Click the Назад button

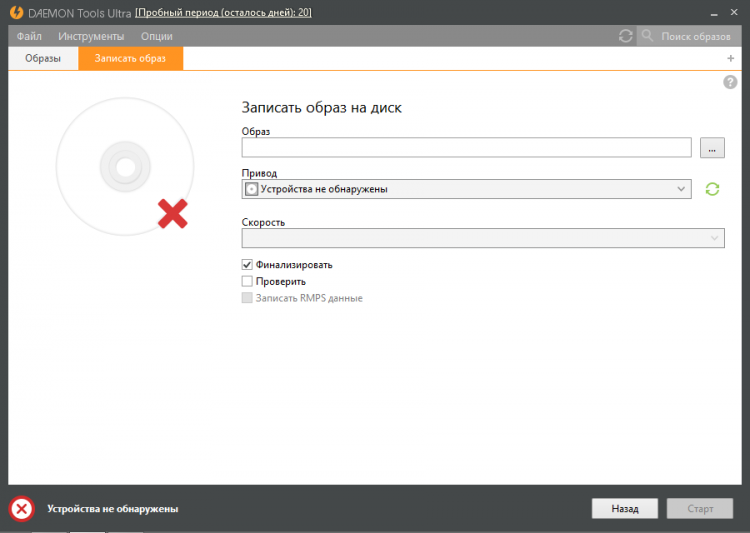[625, 509]
